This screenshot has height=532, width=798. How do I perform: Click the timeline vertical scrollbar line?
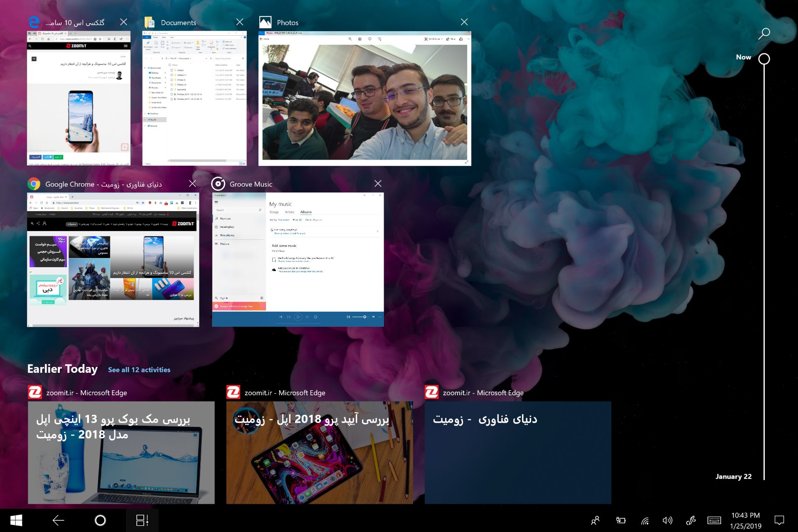[x=764, y=272]
